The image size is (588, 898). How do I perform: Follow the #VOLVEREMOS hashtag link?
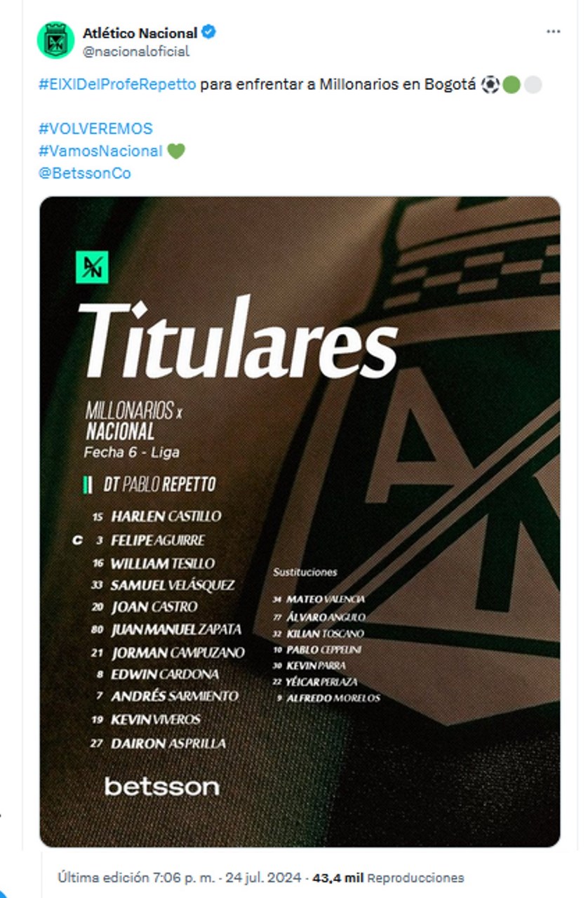[x=95, y=129]
